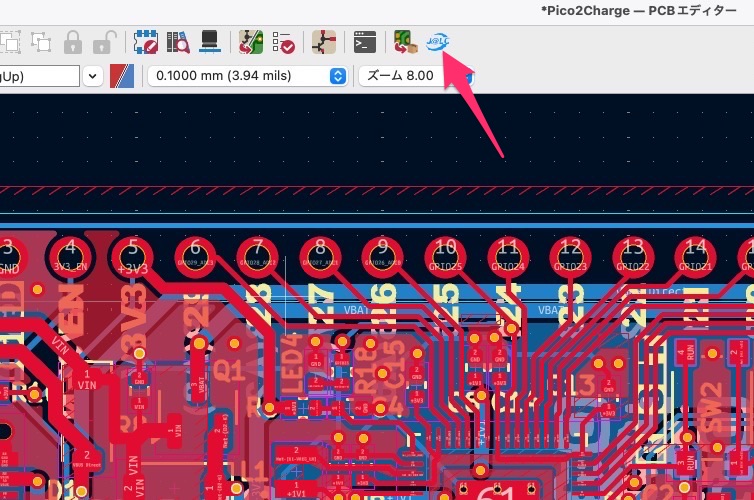The height and width of the screenshot is (500, 754).
Task: Click the Ungroup items icon
Action: 41,42
